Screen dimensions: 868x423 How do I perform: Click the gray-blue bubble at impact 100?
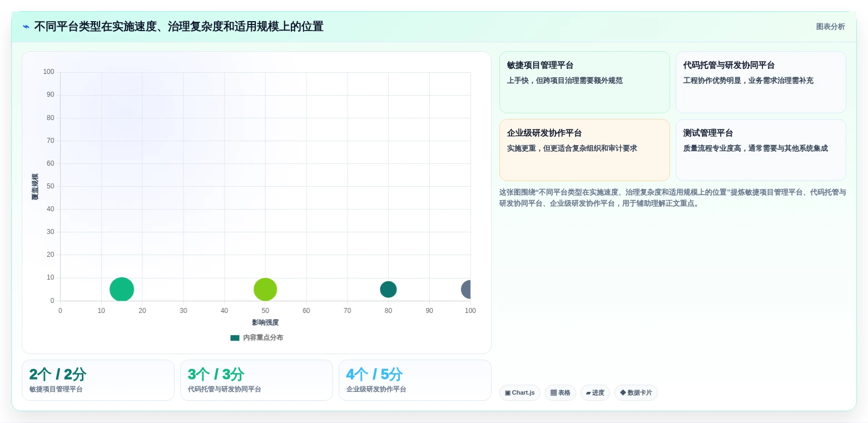pos(467,290)
